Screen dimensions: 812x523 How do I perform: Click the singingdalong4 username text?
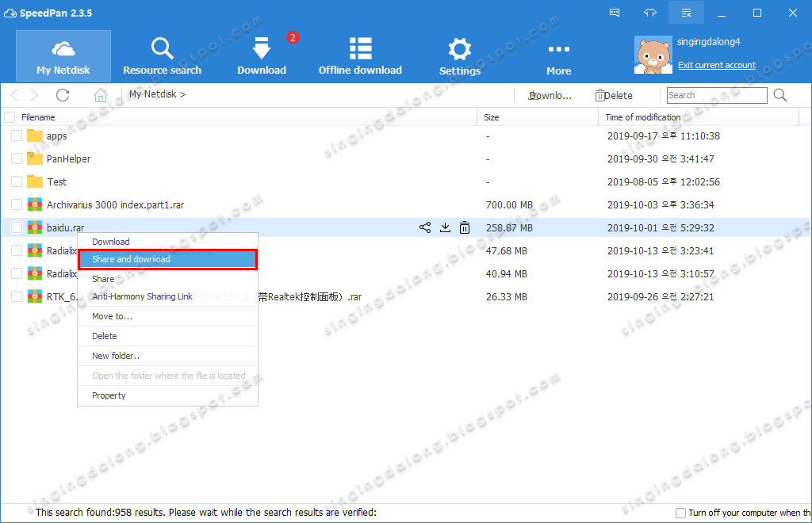click(708, 42)
